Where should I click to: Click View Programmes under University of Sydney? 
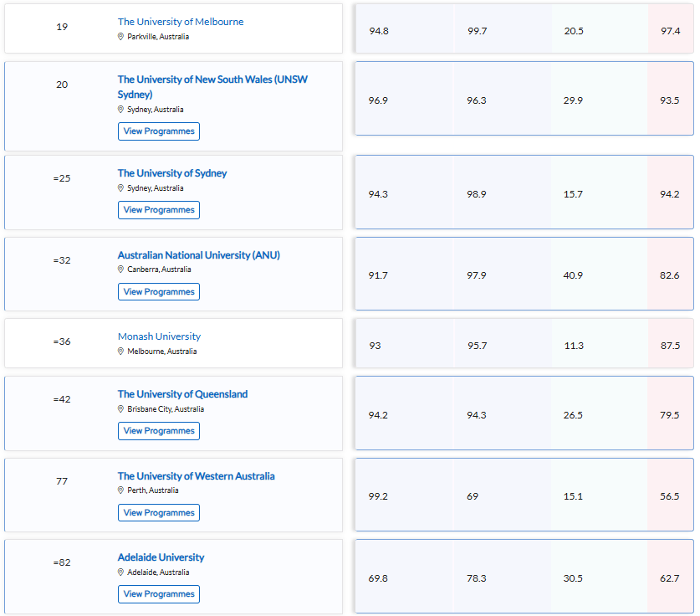[159, 210]
